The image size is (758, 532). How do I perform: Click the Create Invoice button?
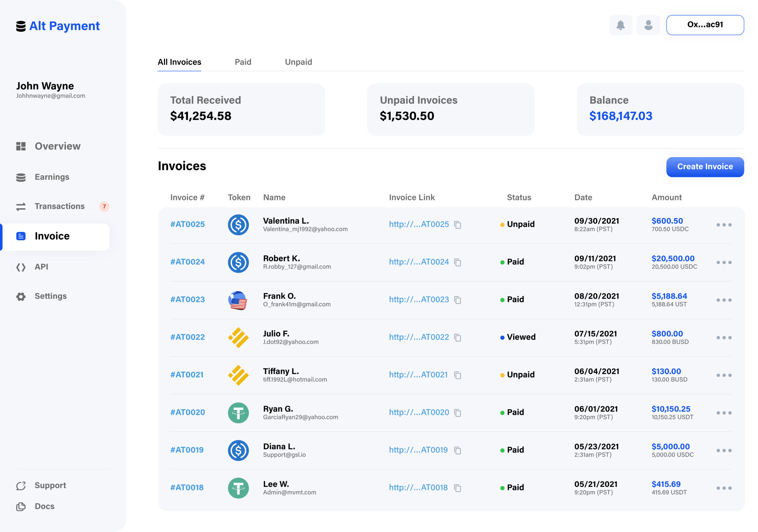705,167
